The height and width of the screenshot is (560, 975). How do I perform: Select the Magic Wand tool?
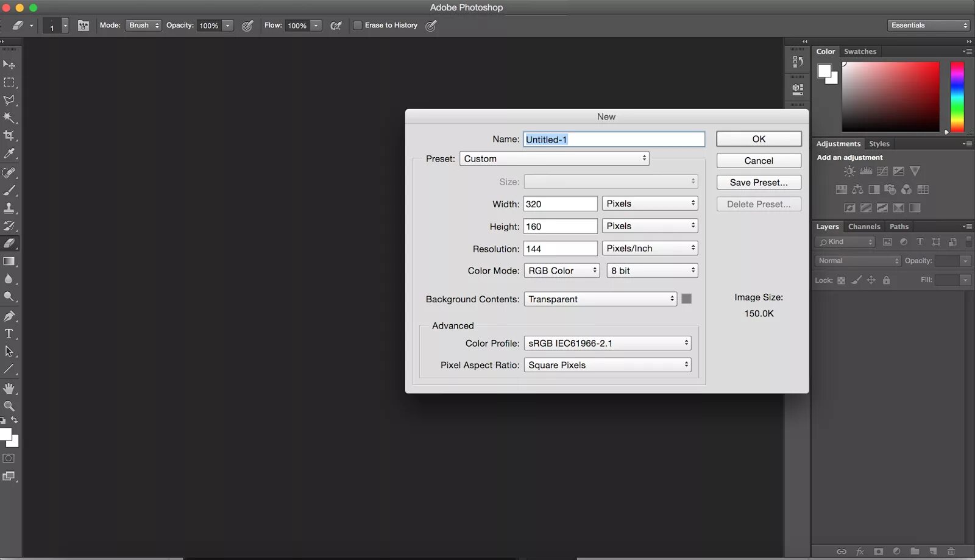(x=9, y=118)
